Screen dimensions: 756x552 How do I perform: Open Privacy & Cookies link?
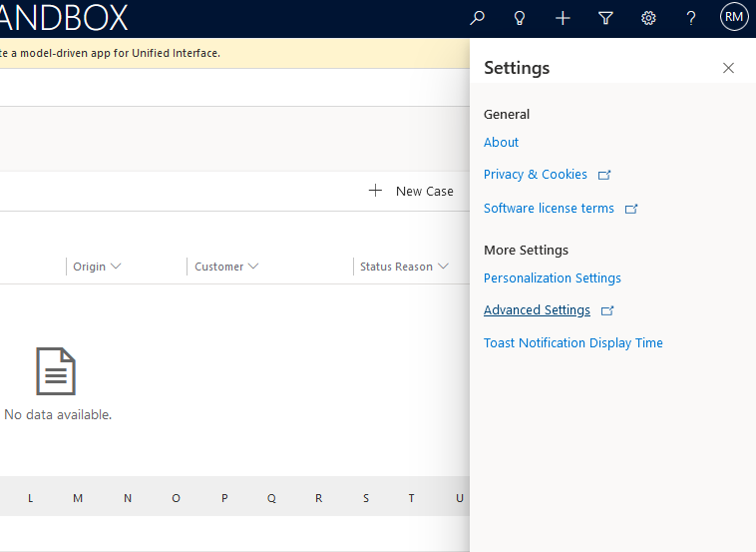(x=536, y=175)
